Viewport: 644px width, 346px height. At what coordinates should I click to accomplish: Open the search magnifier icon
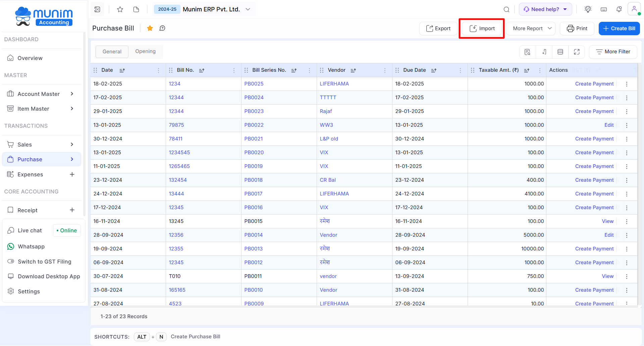[x=506, y=9]
